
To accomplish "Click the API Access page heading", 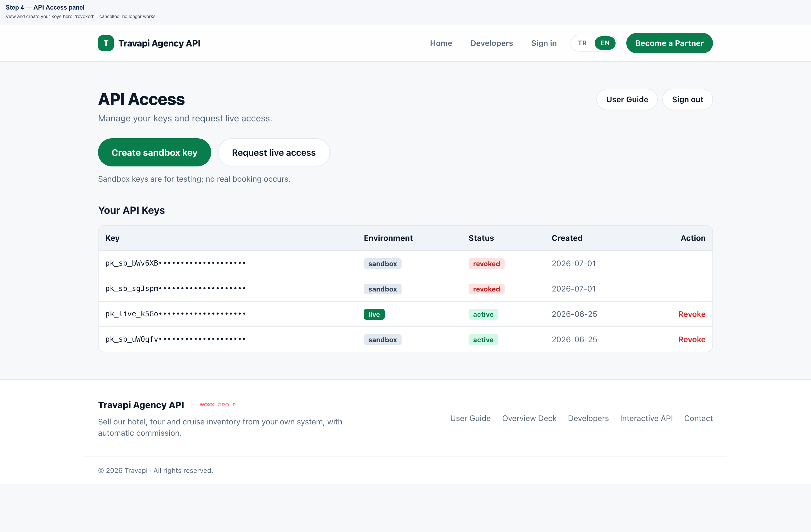I will [141, 99].
